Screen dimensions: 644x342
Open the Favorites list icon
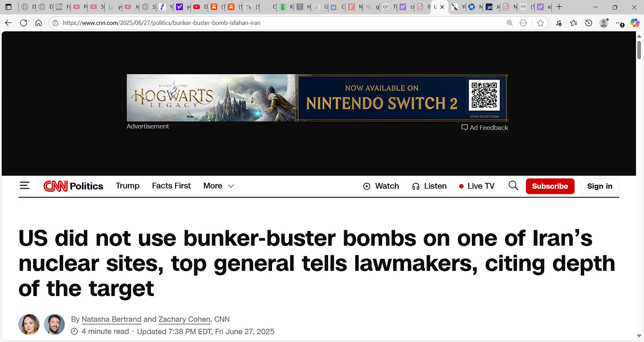pyautogui.click(x=574, y=23)
